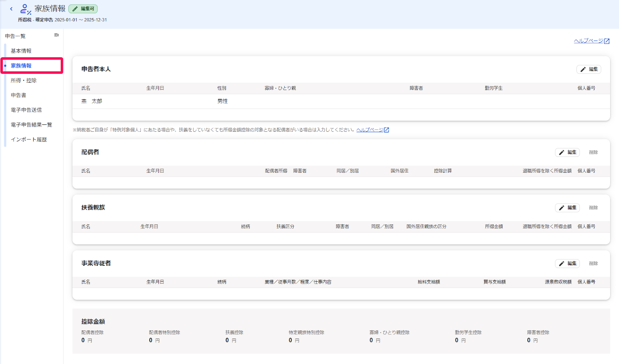Edit the 申告者本人 section

click(589, 69)
